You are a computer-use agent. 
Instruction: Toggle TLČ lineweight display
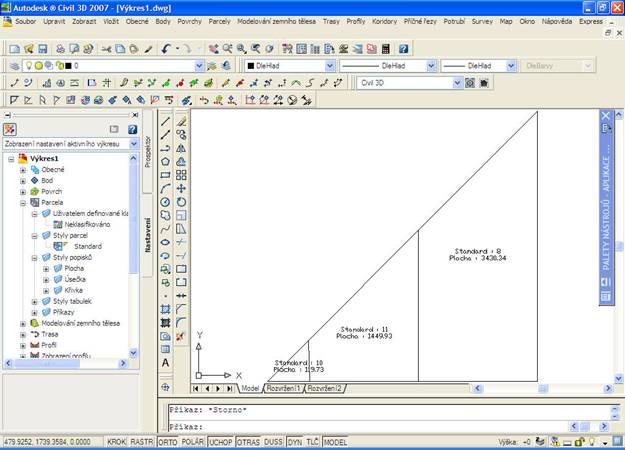click(312, 442)
